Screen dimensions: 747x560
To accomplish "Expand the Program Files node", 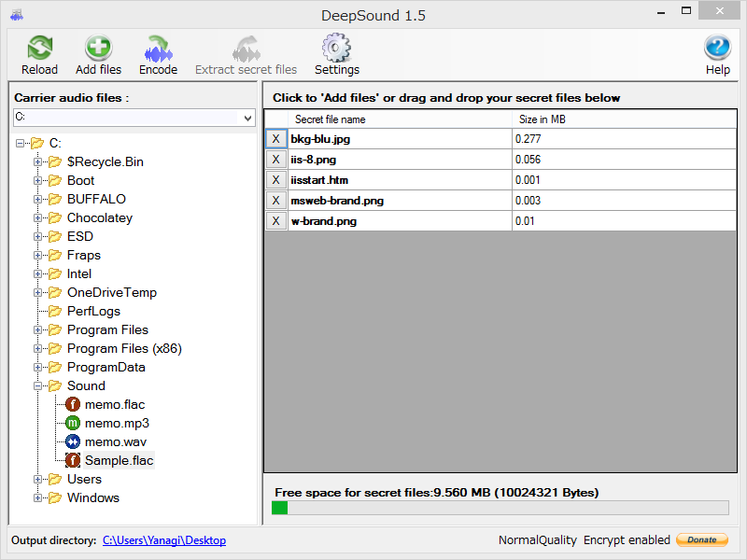I will [37, 329].
